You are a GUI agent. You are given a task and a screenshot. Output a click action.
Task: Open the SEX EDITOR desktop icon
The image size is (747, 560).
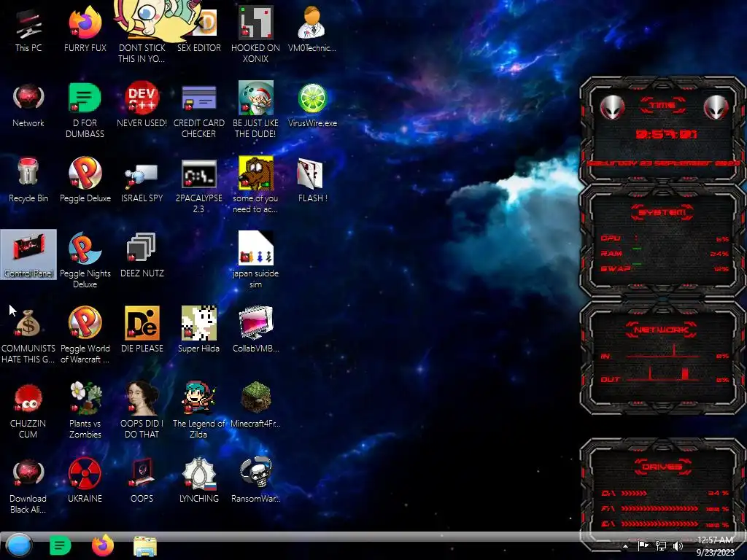coord(198,31)
